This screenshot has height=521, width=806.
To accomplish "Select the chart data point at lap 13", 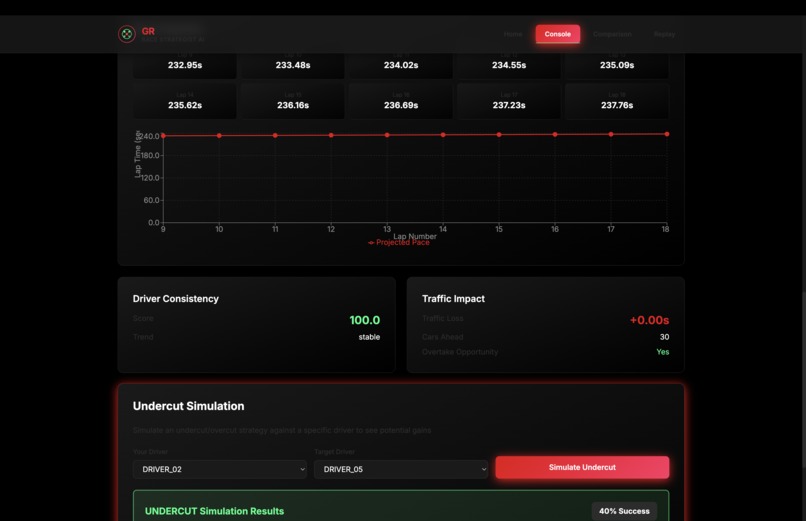I will [387, 135].
